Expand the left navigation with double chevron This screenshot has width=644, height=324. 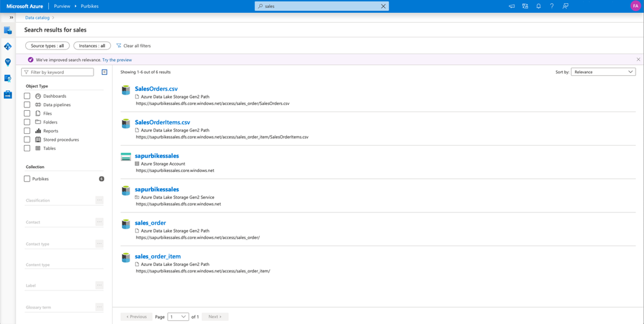(x=11, y=17)
